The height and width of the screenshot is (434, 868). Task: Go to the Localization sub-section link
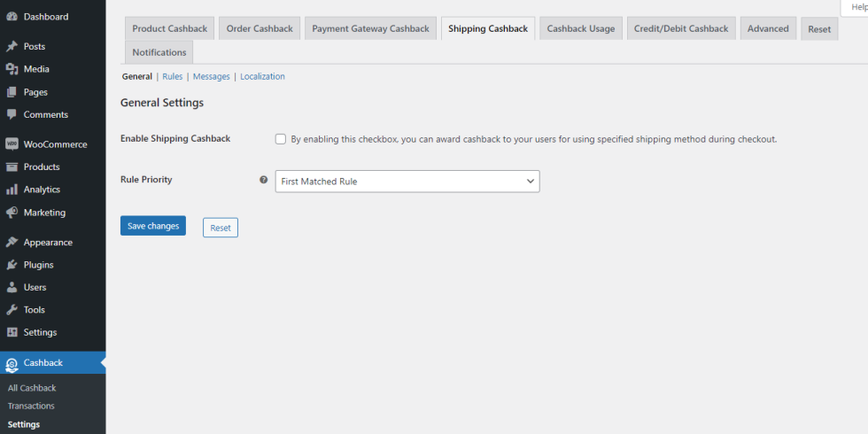262,77
